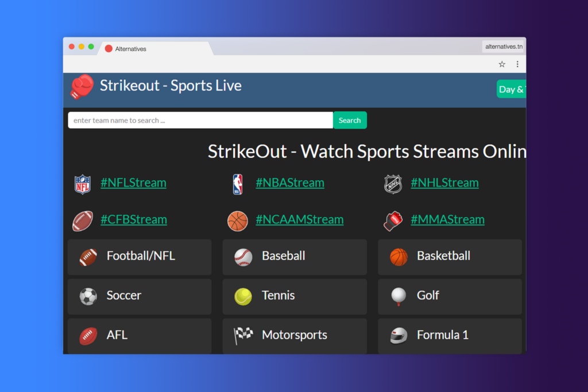Open the Day & toggle button
Image resolution: width=588 pixels, height=392 pixels.
[511, 89]
